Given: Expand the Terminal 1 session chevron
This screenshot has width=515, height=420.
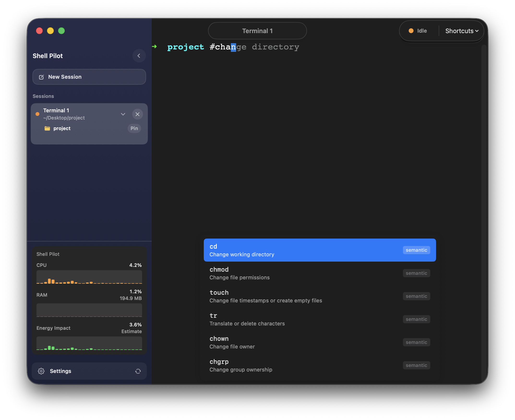Looking at the screenshot, I should (123, 114).
